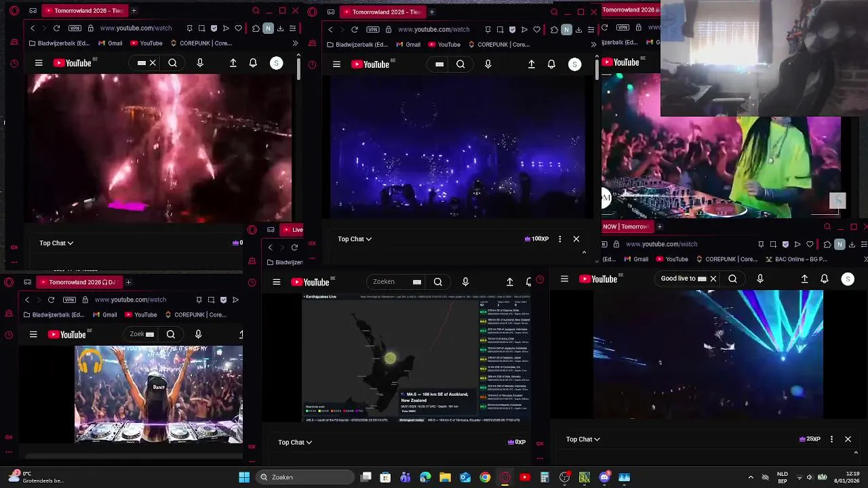Open YouTube bookmark in laser show window
Screen dimensions: 868x488
click(671, 259)
